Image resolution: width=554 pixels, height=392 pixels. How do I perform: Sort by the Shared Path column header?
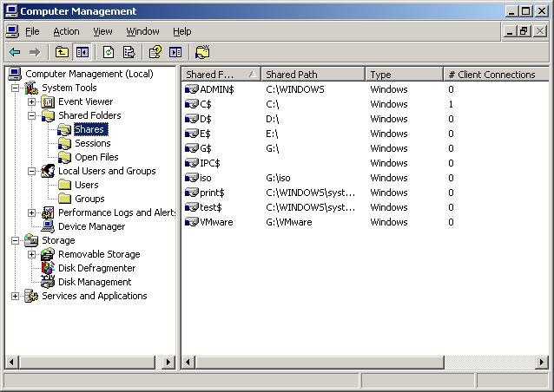click(313, 75)
